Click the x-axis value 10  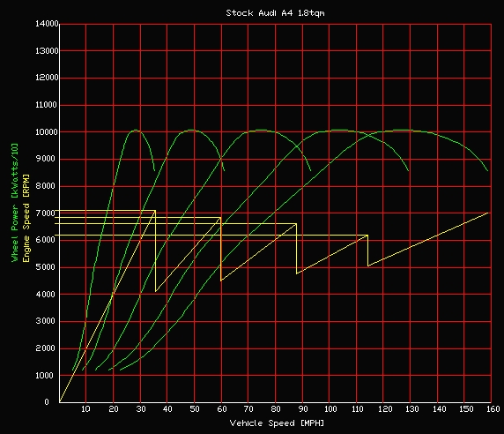pyautogui.click(x=85, y=409)
